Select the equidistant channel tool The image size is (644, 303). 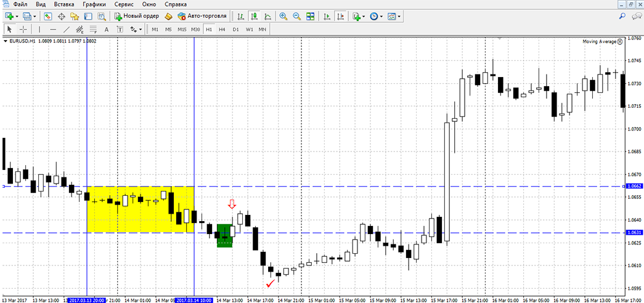coord(79,29)
